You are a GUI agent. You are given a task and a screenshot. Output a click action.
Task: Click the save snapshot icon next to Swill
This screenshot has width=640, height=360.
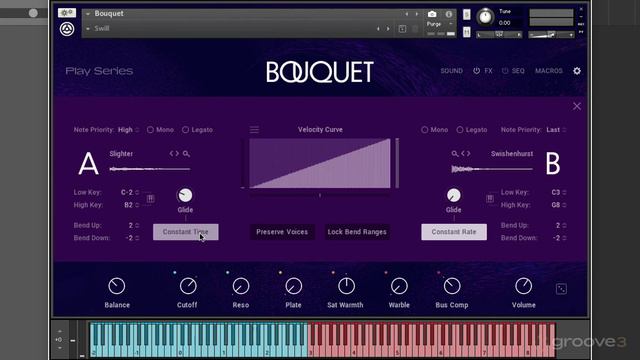tap(402, 29)
